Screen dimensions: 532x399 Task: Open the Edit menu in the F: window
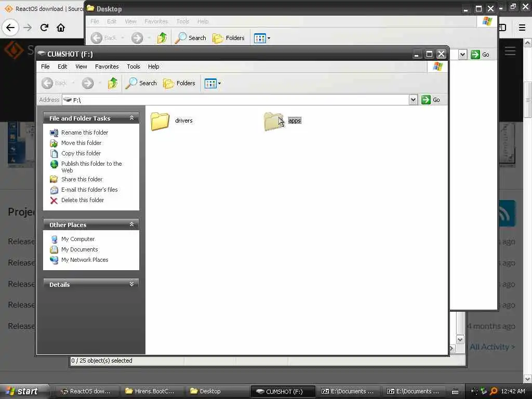pos(62,66)
